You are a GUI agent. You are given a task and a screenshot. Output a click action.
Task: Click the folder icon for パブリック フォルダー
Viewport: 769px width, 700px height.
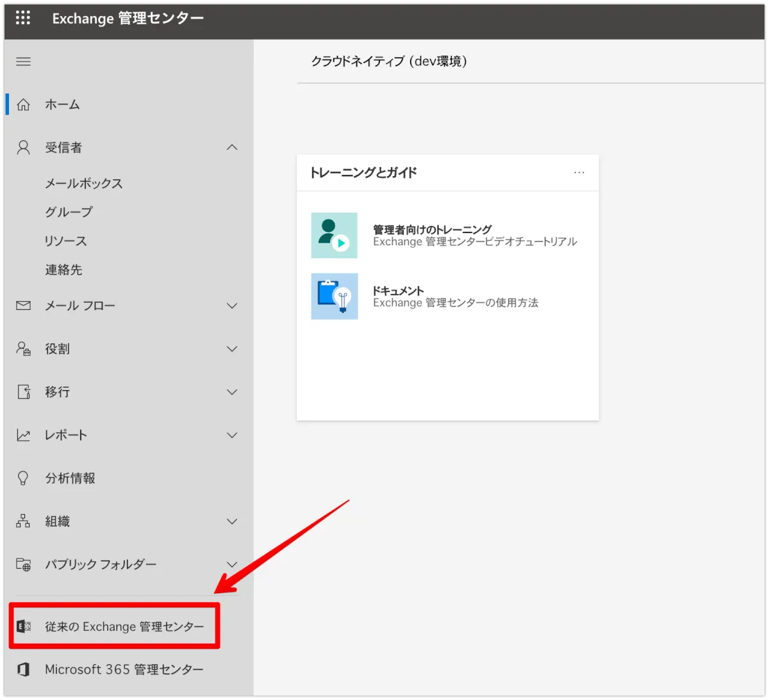(23, 564)
